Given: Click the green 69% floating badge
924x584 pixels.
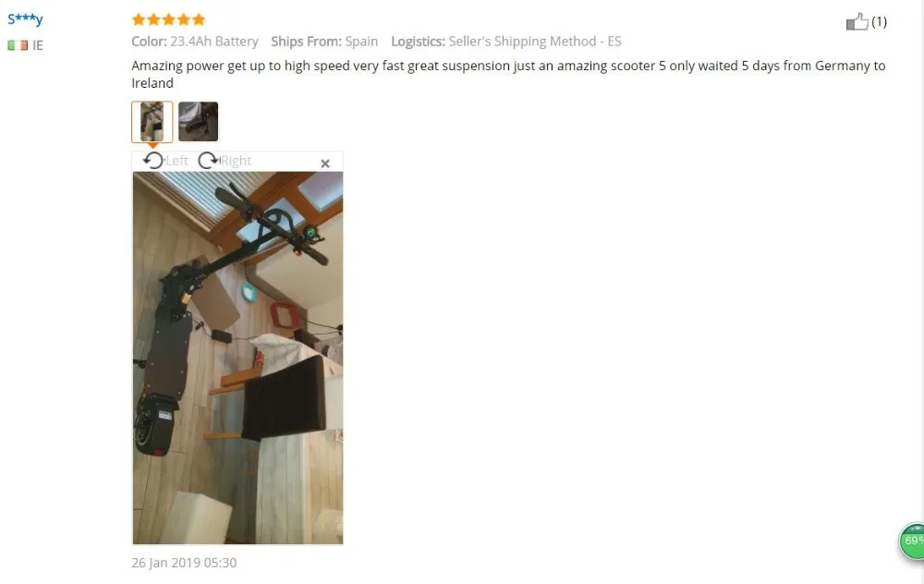Looking at the screenshot, I should click(912, 541).
